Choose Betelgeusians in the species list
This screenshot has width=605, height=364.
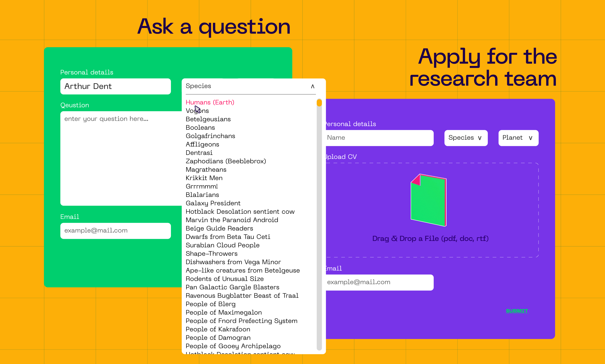point(208,119)
